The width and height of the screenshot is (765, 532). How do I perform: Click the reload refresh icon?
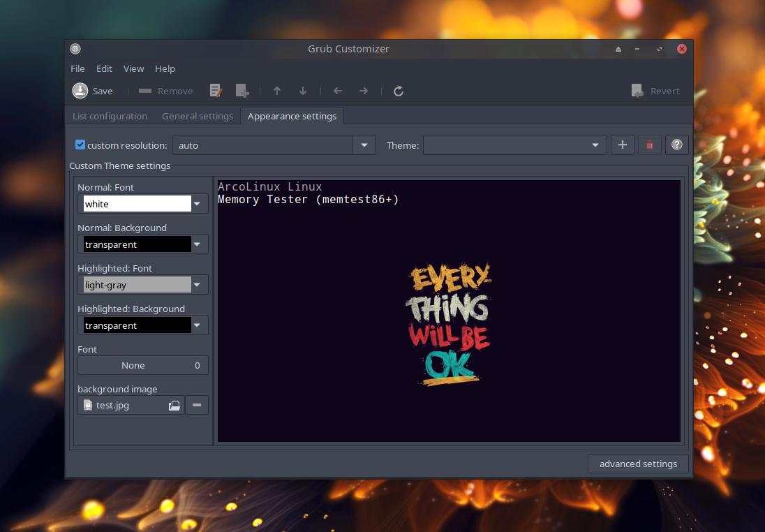tap(399, 91)
